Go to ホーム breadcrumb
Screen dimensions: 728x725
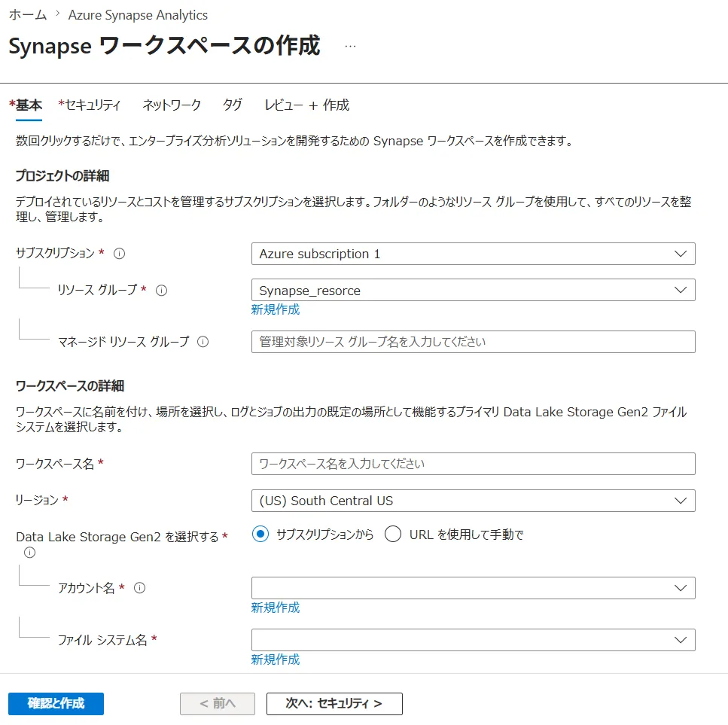[28, 15]
